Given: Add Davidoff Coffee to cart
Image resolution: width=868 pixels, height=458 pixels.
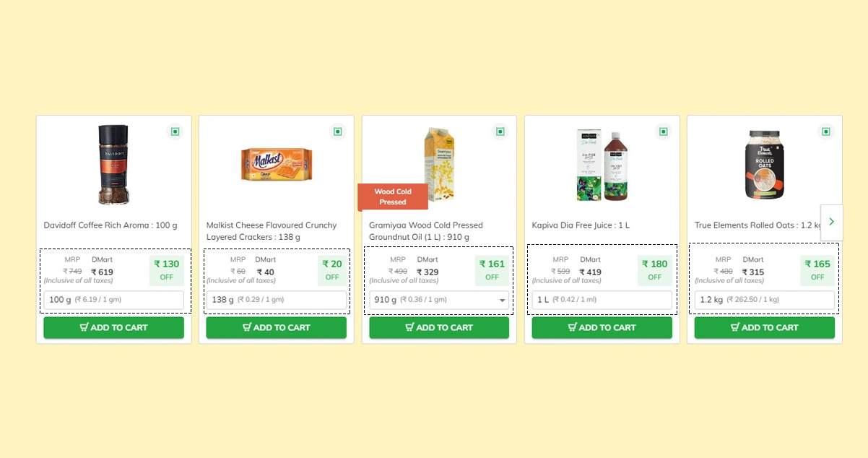Looking at the screenshot, I should [113, 327].
